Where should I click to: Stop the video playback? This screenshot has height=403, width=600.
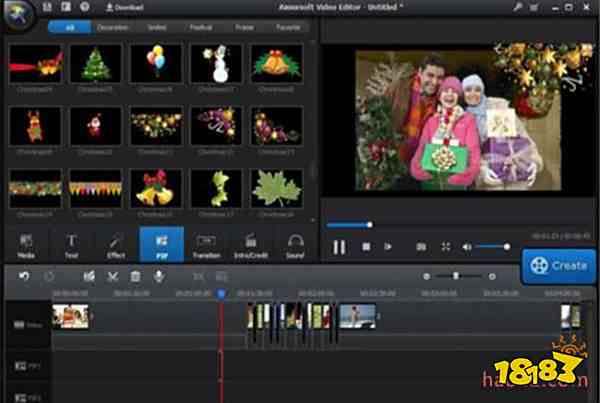click(x=366, y=246)
